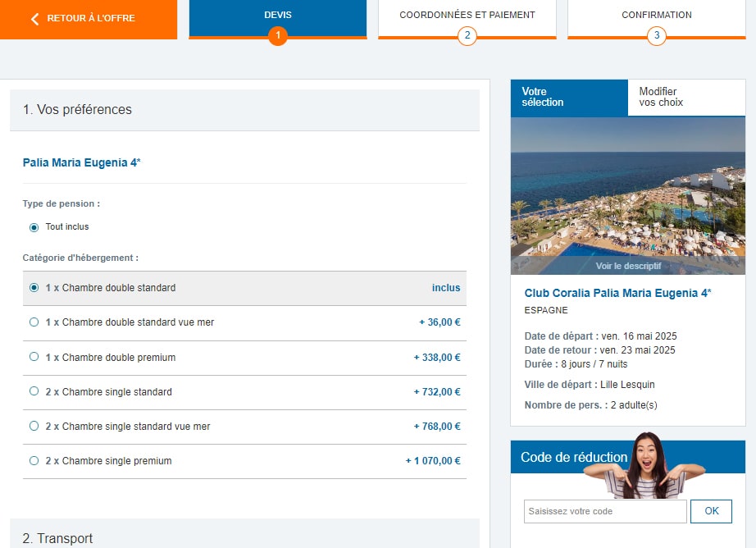Click step number 2 circle

tap(467, 35)
